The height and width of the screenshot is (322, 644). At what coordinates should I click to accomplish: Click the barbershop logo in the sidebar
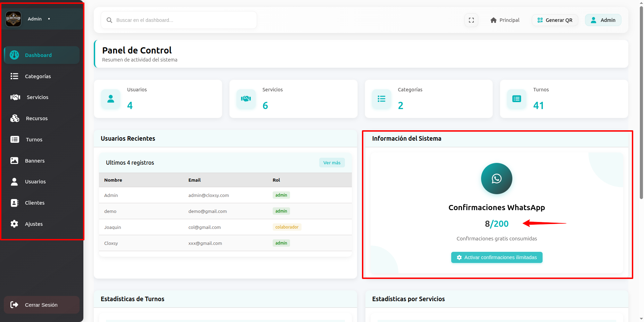pyautogui.click(x=14, y=19)
